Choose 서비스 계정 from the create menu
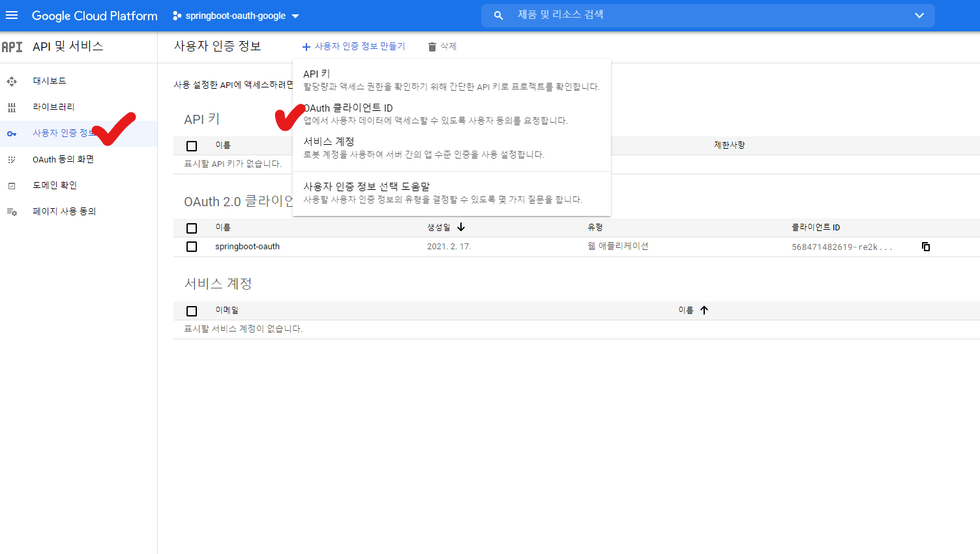The height and width of the screenshot is (554, 980). [452, 147]
